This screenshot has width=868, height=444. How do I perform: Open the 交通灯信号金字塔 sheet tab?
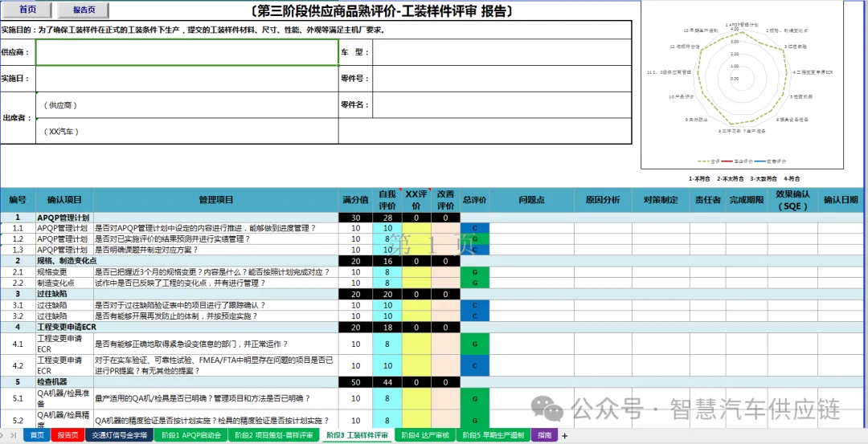point(119,436)
